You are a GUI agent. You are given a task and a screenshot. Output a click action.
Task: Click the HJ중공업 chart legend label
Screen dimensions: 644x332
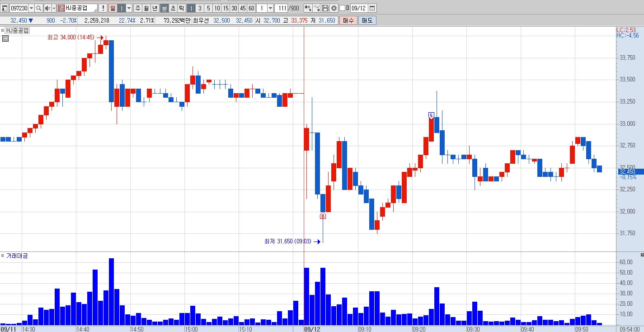coord(18,30)
